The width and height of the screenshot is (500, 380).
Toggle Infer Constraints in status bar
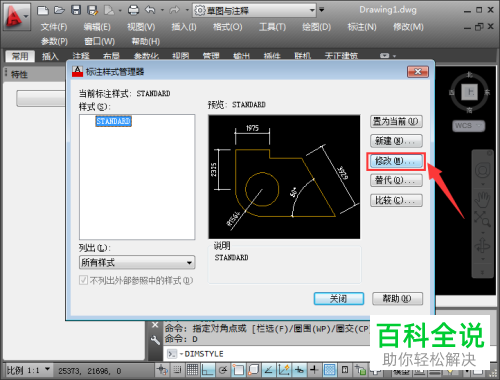pyautogui.click(x=162, y=370)
